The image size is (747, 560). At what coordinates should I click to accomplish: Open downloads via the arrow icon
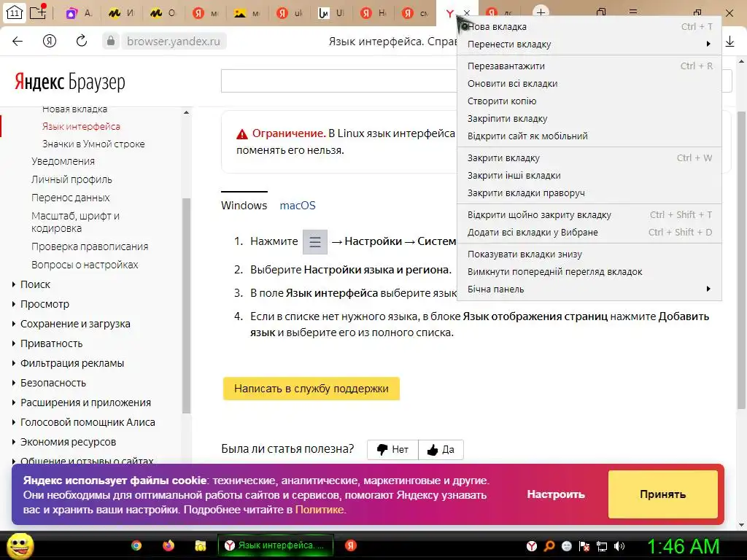click(x=729, y=42)
